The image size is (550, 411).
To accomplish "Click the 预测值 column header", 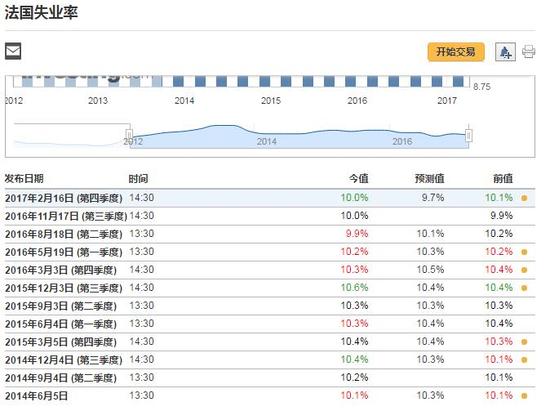I will (429, 178).
